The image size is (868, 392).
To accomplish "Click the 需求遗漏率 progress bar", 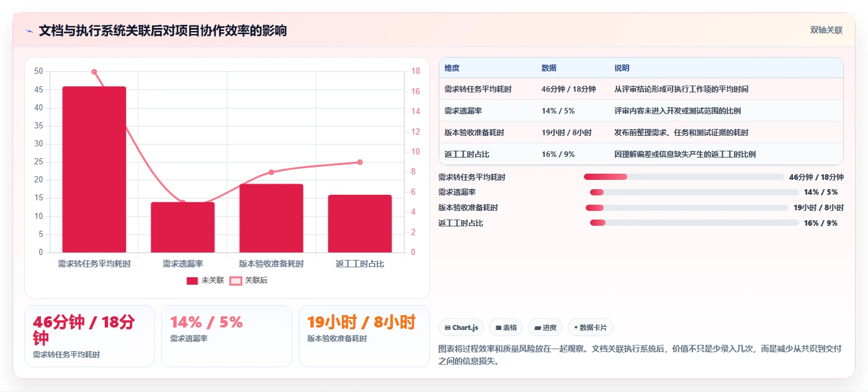I will pos(694,192).
